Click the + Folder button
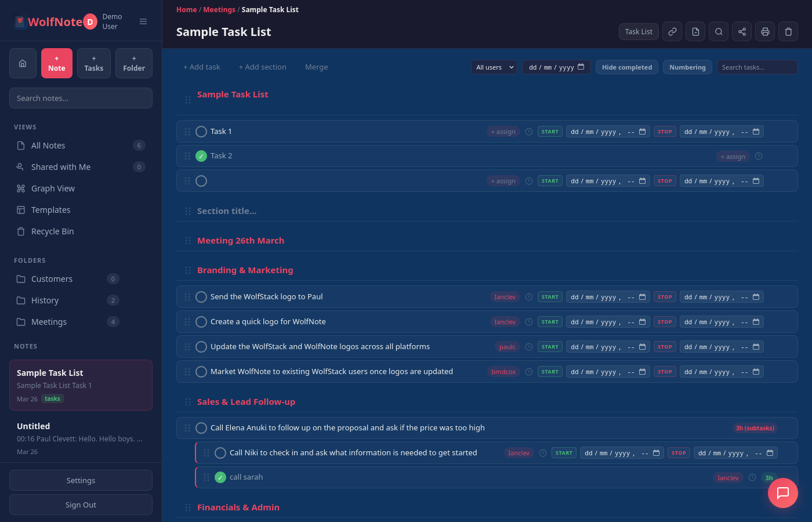Screen dimensions: 812x522 134,63
